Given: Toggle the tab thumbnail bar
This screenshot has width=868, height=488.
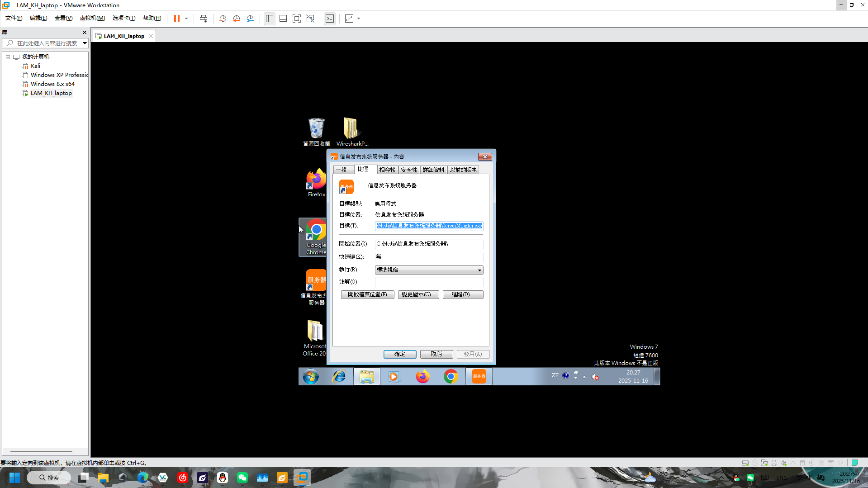Looking at the screenshot, I should 283,19.
